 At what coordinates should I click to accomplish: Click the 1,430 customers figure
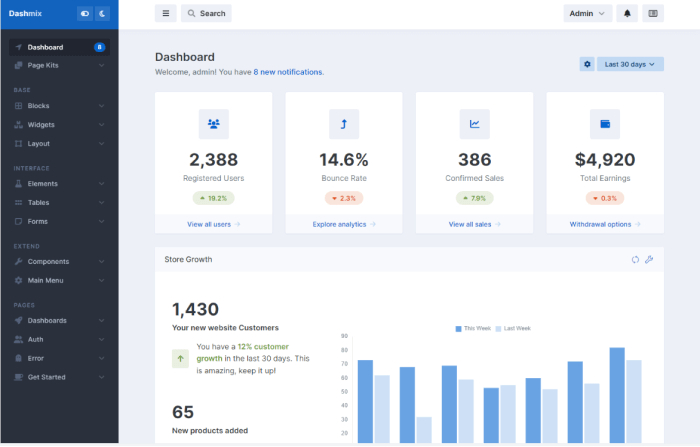pos(196,309)
